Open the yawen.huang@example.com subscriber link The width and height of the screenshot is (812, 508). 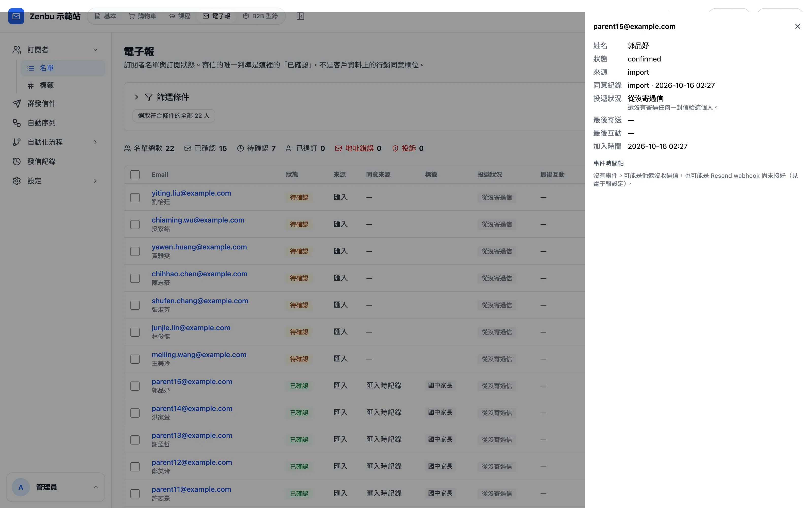tap(199, 247)
